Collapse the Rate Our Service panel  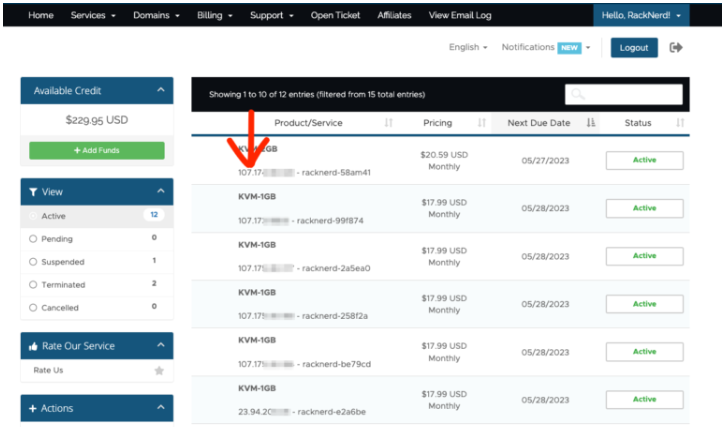coord(159,346)
